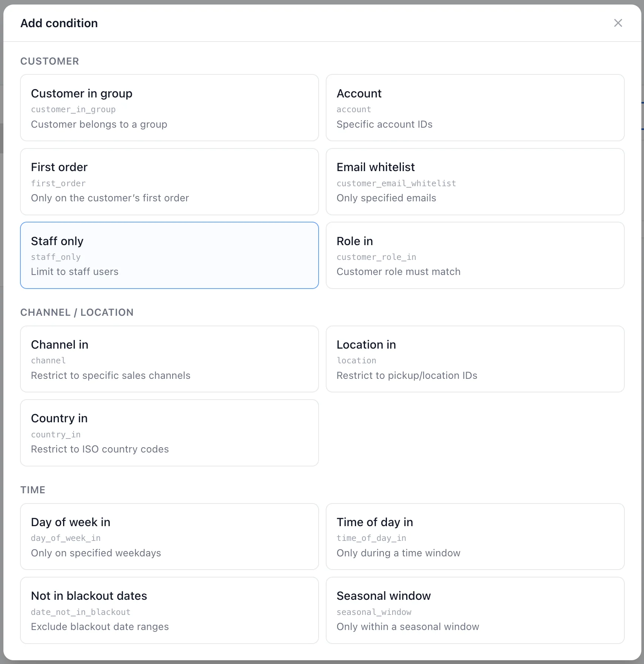Close the Add condition dialog
644x664 pixels.
[618, 23]
